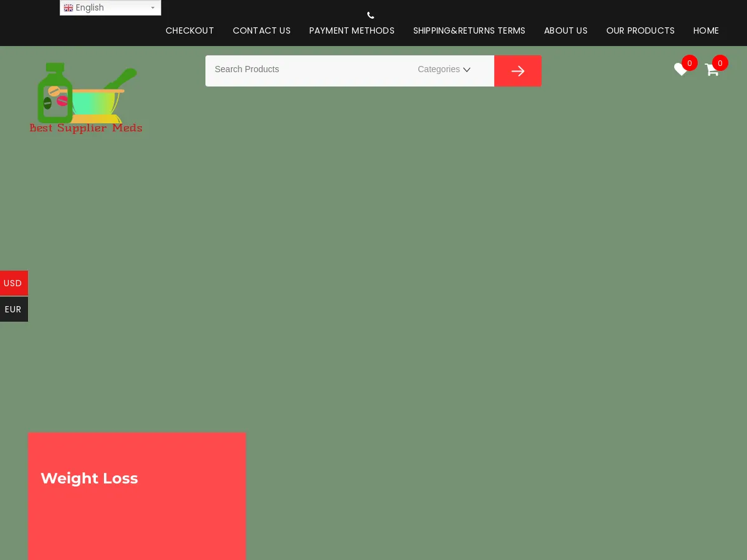The height and width of the screenshot is (560, 747).
Task: Go to the Checkout page
Action: click(190, 30)
